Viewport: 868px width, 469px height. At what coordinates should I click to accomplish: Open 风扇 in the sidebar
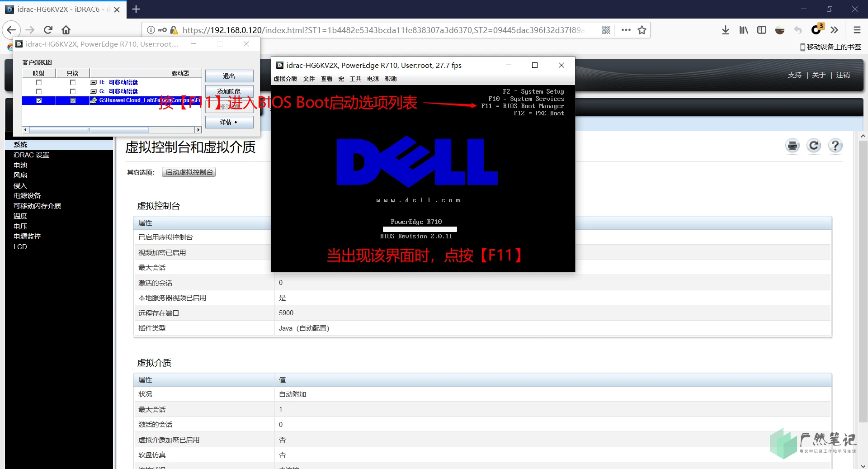[20, 175]
